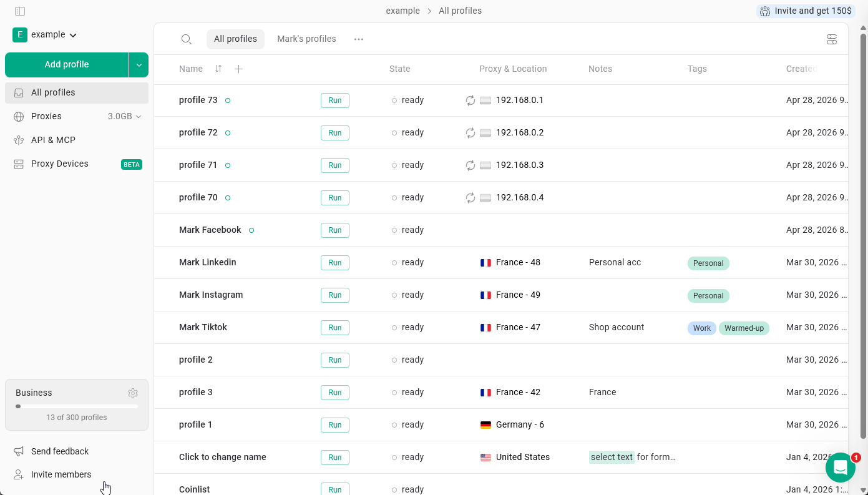Click the France flag on Mark Linkedin row
This screenshot has width=868, height=495.
click(485, 263)
